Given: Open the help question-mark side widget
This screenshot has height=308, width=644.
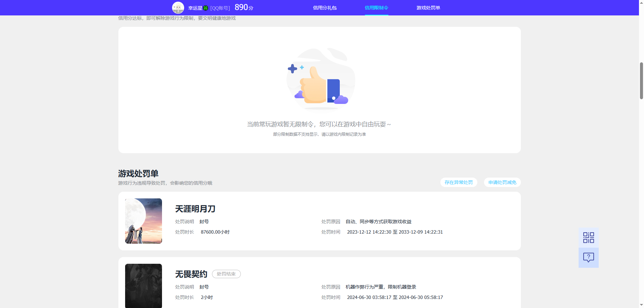Looking at the screenshot, I should click(x=589, y=257).
